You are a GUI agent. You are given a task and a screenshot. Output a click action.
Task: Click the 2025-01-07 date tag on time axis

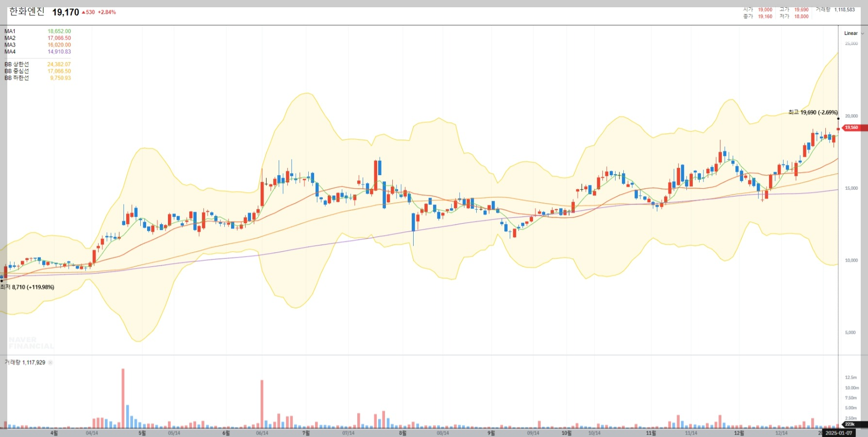click(x=838, y=433)
